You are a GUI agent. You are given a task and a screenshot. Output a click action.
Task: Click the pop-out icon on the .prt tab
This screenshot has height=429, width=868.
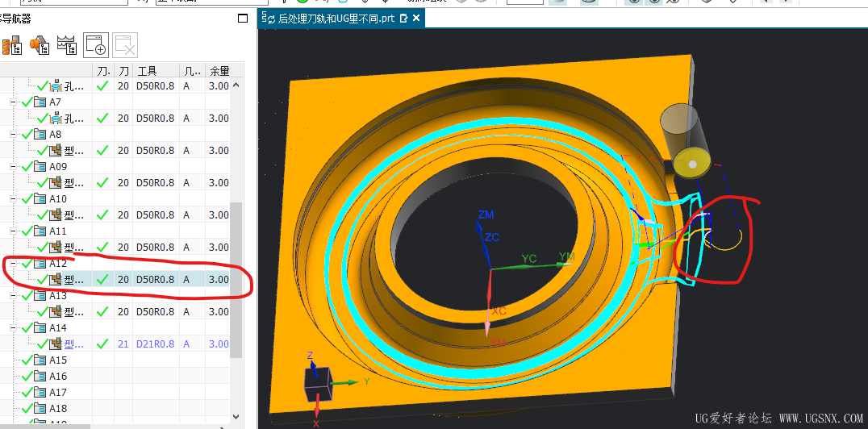(404, 18)
